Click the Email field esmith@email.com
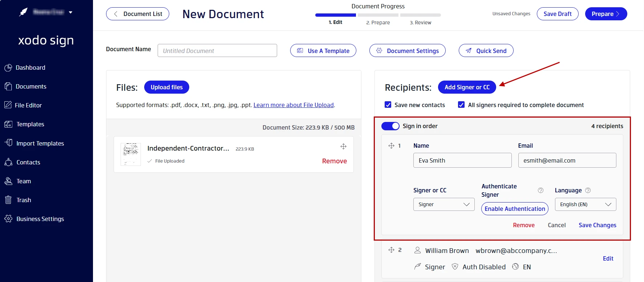The height and width of the screenshot is (282, 644). point(567,160)
